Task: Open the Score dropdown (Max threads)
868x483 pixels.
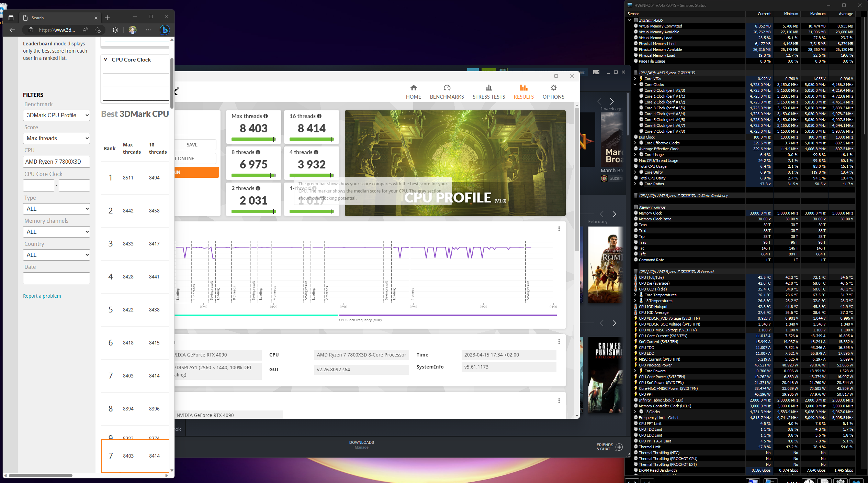Action: 56,139
